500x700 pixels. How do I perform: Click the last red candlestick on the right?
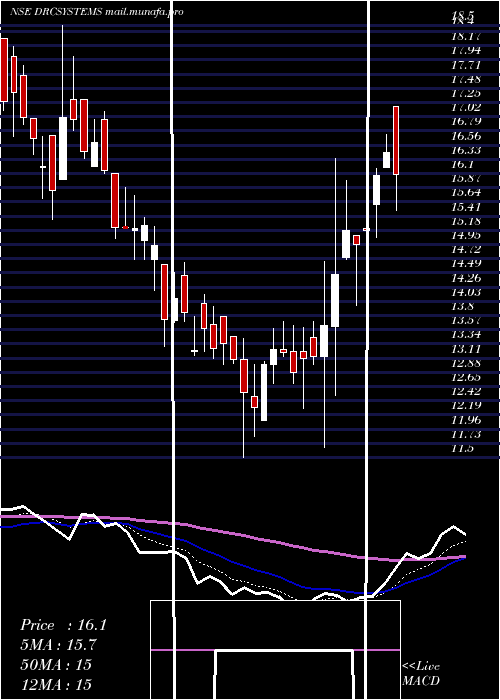click(396, 141)
